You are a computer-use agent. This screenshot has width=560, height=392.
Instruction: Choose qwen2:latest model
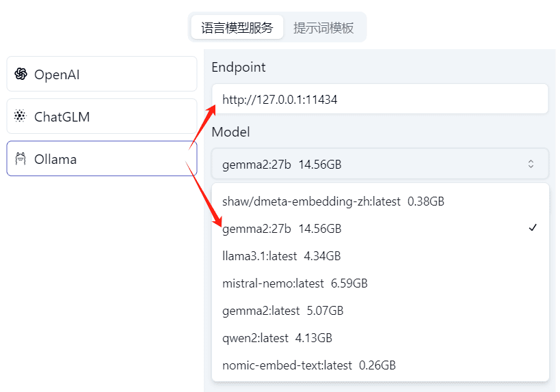[x=380, y=338]
